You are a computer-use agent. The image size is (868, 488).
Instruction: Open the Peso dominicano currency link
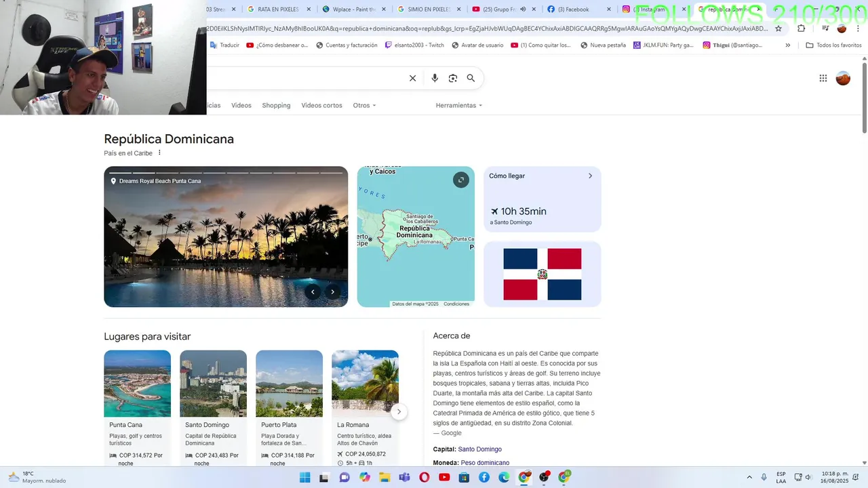click(485, 463)
